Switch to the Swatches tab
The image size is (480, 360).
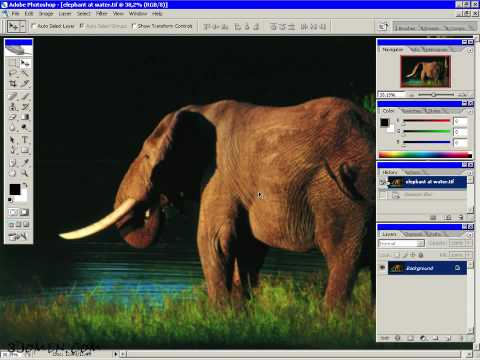point(410,111)
